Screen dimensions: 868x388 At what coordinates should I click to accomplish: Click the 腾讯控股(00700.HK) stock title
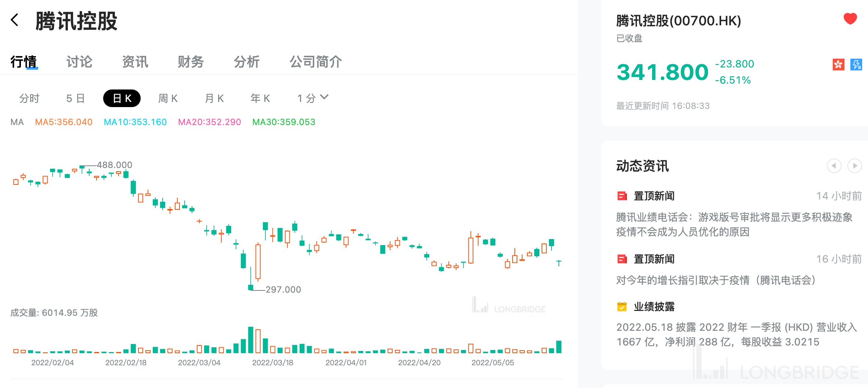[679, 21]
